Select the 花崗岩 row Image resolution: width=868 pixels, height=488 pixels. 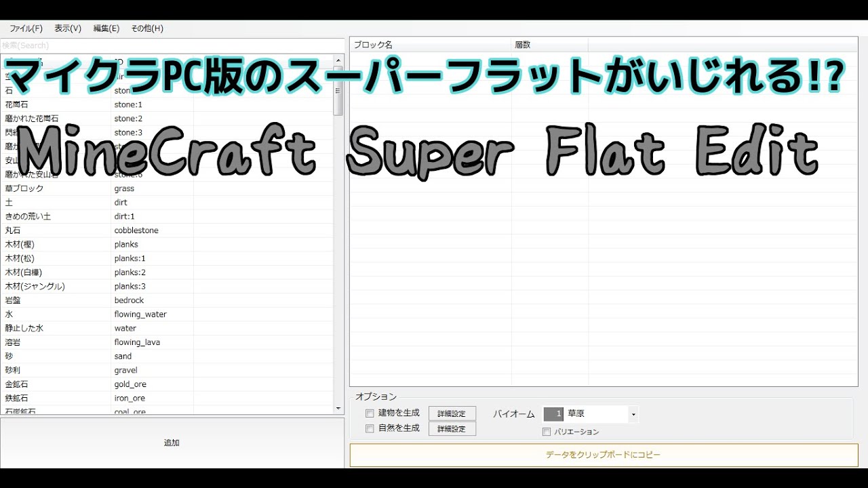167,104
